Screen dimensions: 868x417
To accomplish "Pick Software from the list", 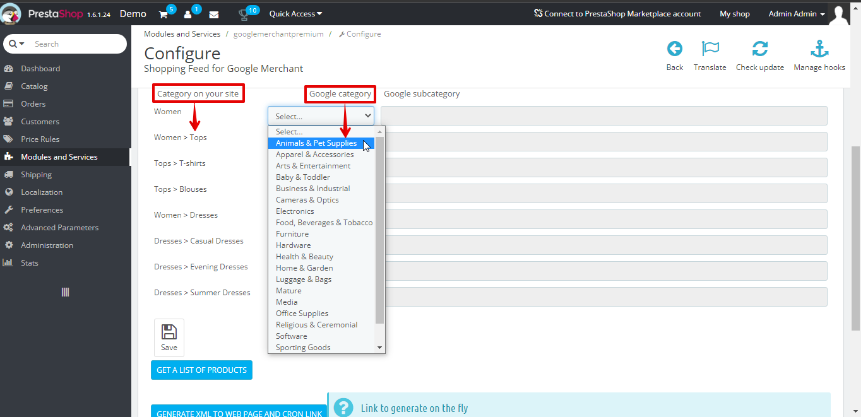I will point(321,336).
